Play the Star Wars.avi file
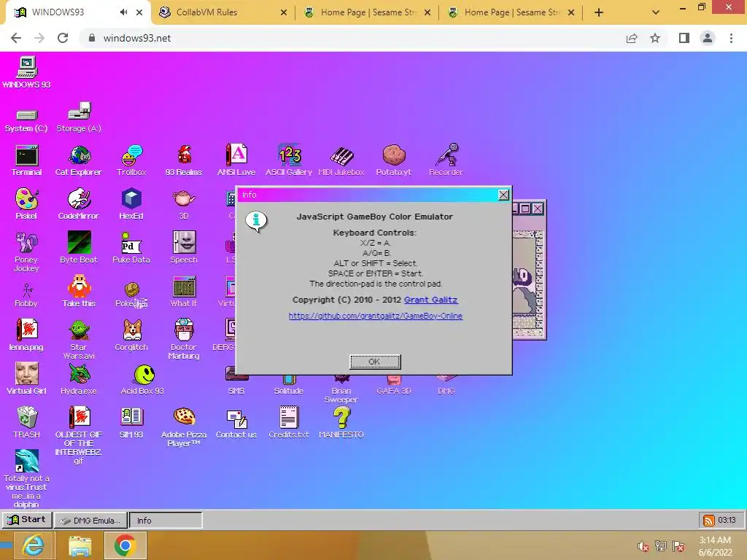Image resolution: width=747 pixels, height=560 pixels. [79, 340]
